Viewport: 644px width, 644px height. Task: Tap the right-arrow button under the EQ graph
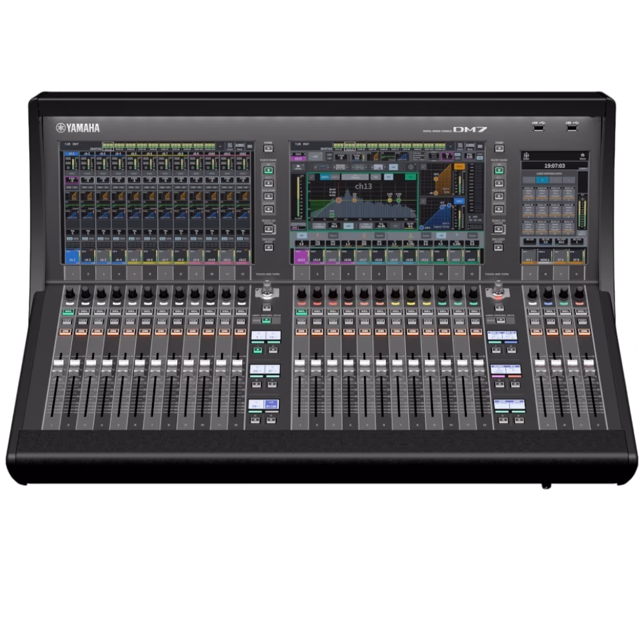(x=440, y=236)
